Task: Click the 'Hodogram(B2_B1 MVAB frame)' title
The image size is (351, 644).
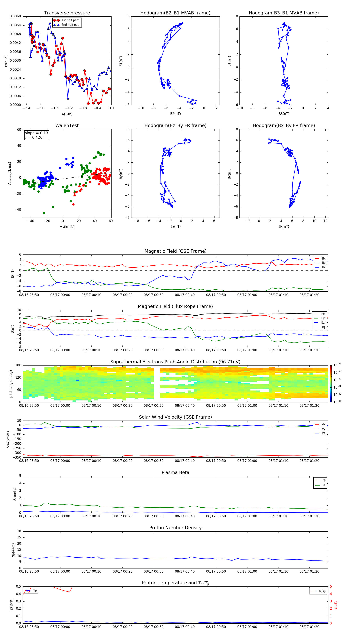Action: pyautogui.click(x=175, y=13)
